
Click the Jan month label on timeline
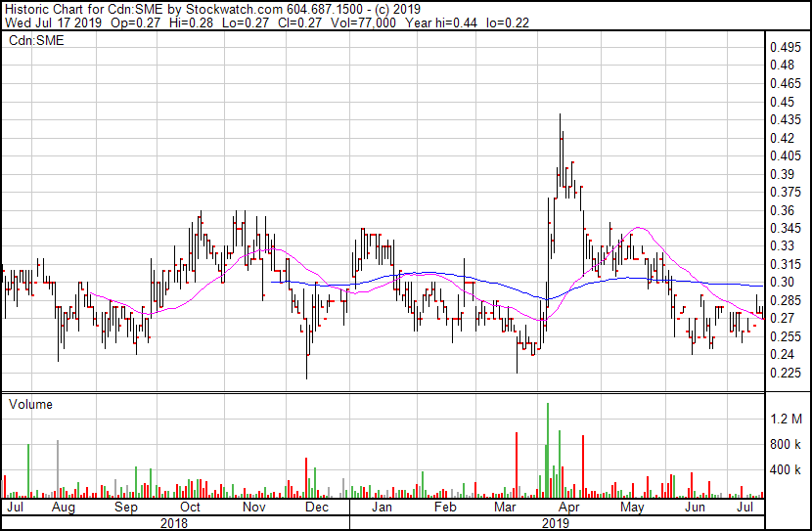[382, 507]
